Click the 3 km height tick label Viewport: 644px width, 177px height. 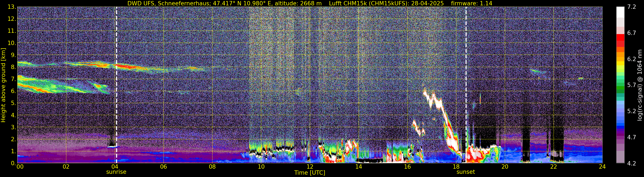coord(13,127)
